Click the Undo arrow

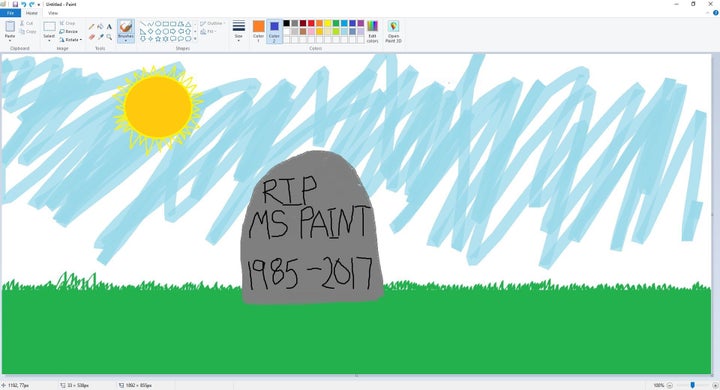[23, 4]
